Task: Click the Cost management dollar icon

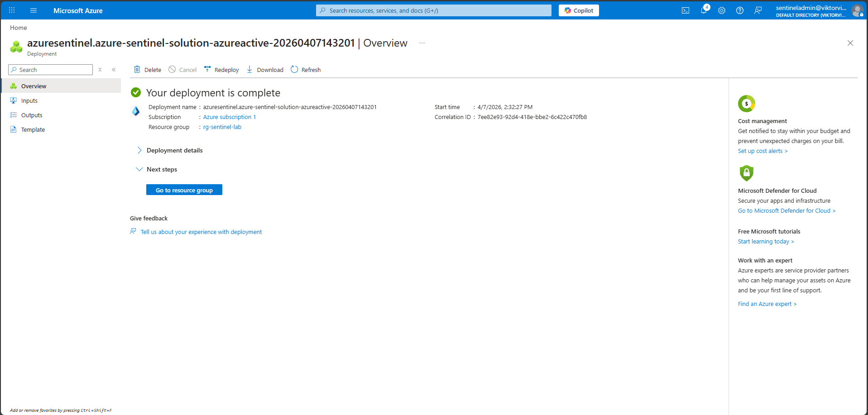Action: point(747,104)
